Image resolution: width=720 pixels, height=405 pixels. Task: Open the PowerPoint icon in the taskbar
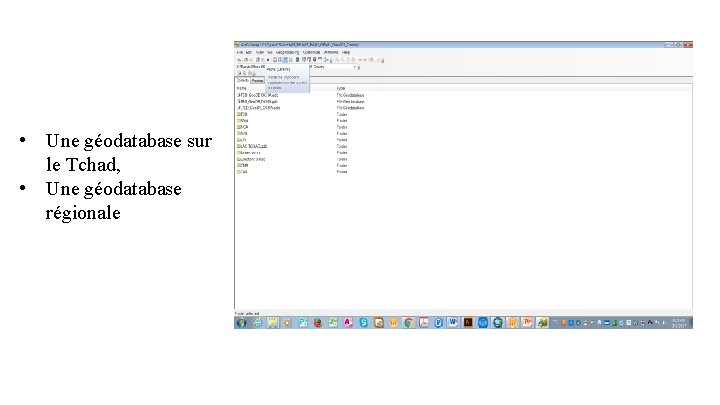pyautogui.click(x=527, y=323)
